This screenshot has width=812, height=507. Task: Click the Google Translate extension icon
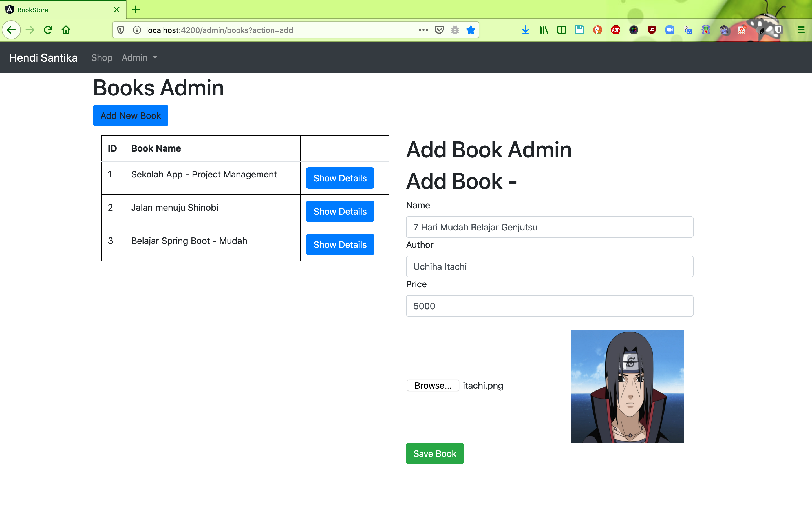pos(688,30)
